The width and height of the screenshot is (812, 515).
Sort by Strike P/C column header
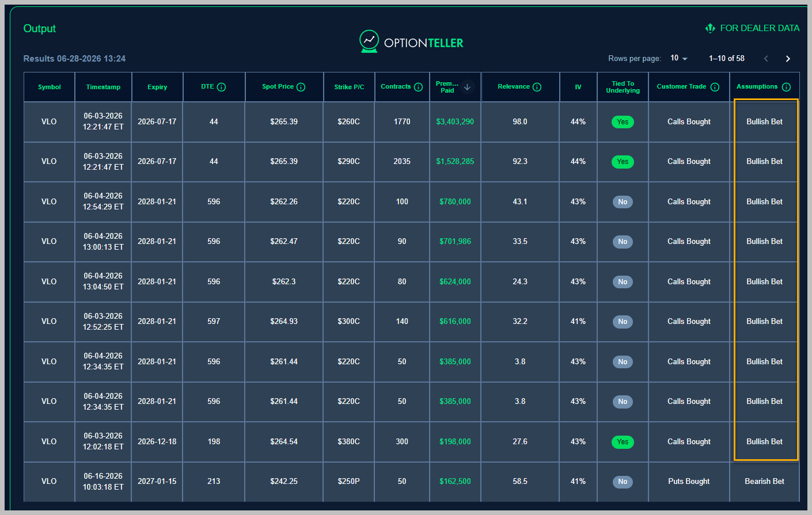tap(349, 87)
